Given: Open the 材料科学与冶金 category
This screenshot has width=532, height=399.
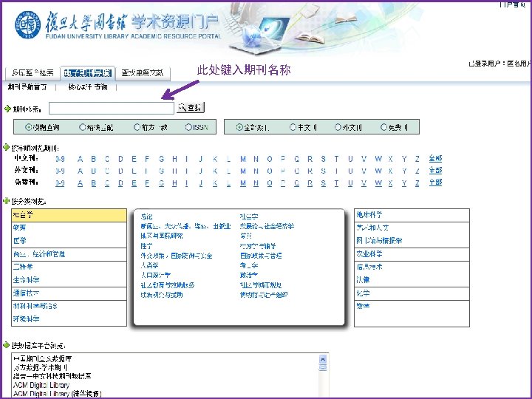Looking at the screenshot, I should click(x=35, y=306).
